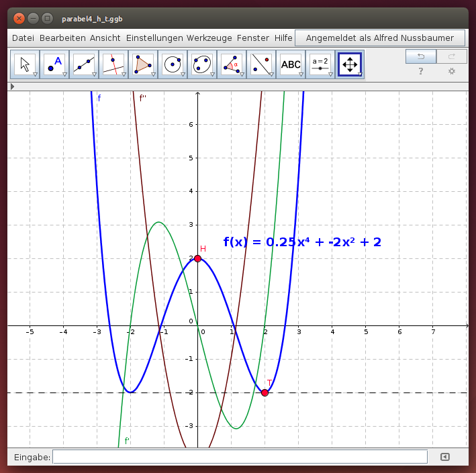The height and width of the screenshot is (473, 476).
Task: Close the parabel4_h_t.ggb window
Action: coord(19,19)
